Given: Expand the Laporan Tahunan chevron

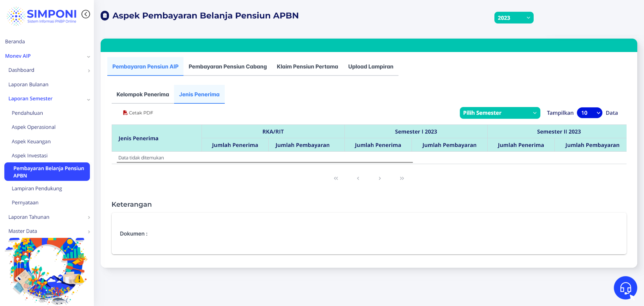Looking at the screenshot, I should 89,217.
